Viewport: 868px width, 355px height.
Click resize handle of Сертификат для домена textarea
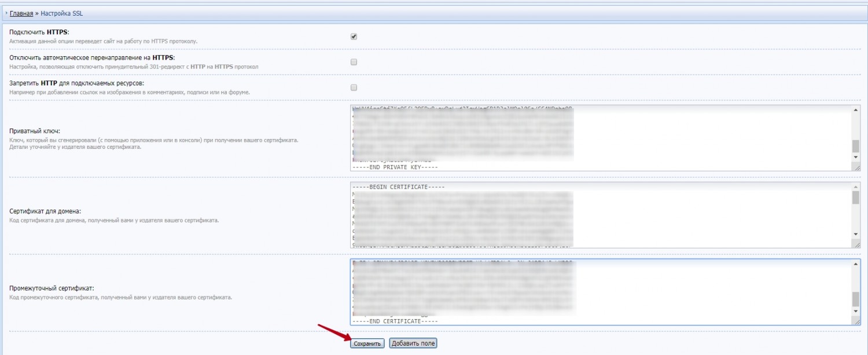pyautogui.click(x=856, y=244)
